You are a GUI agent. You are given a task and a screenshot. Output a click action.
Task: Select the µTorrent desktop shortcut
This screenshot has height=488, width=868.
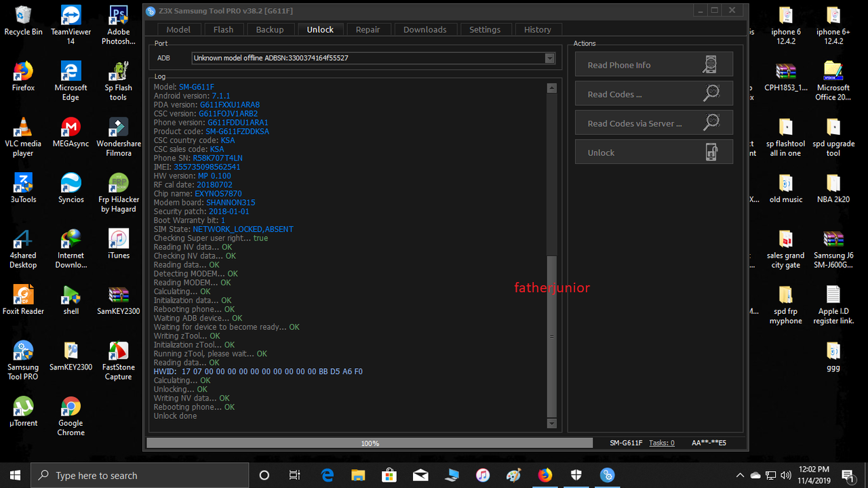(23, 412)
